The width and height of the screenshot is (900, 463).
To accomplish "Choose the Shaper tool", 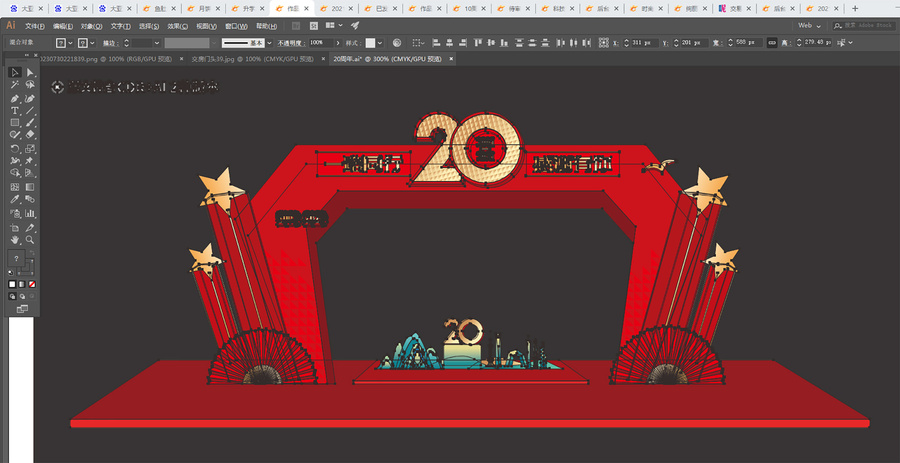I will click(x=15, y=135).
